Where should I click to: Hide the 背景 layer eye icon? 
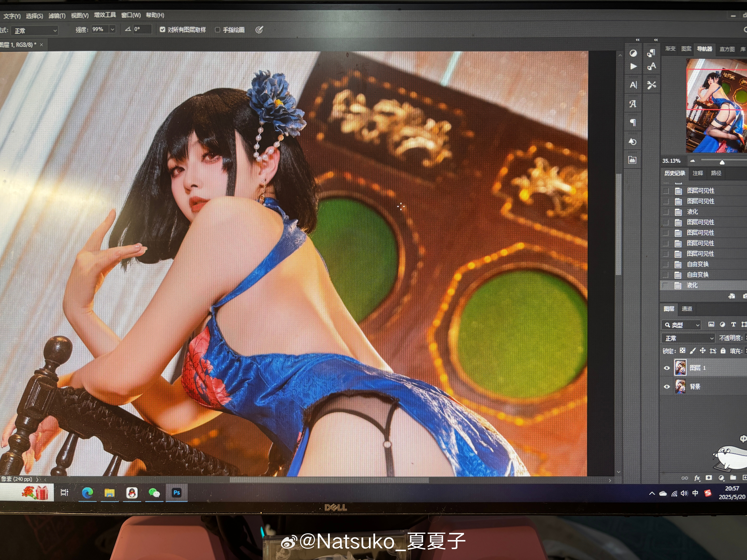[667, 387]
